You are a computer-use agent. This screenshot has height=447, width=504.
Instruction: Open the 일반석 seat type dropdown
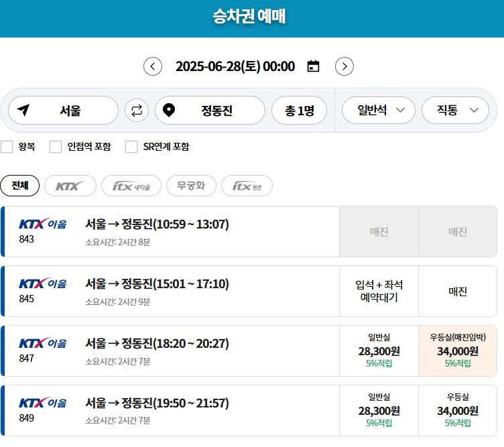pyautogui.click(x=378, y=110)
